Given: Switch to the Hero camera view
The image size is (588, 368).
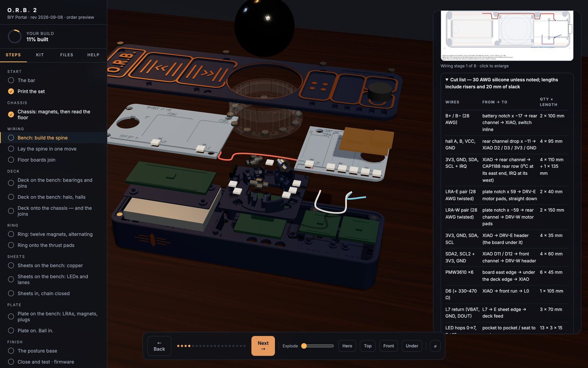Looking at the screenshot, I should pos(347,346).
